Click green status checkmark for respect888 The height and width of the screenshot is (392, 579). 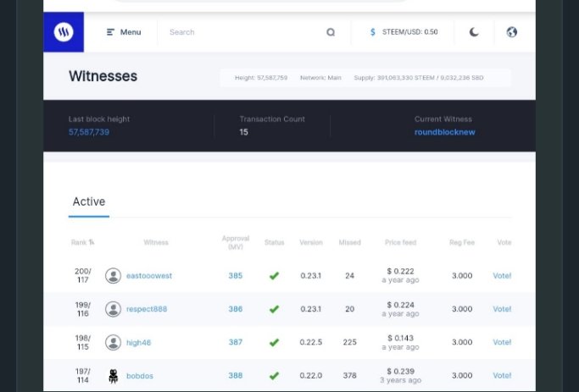tap(274, 309)
